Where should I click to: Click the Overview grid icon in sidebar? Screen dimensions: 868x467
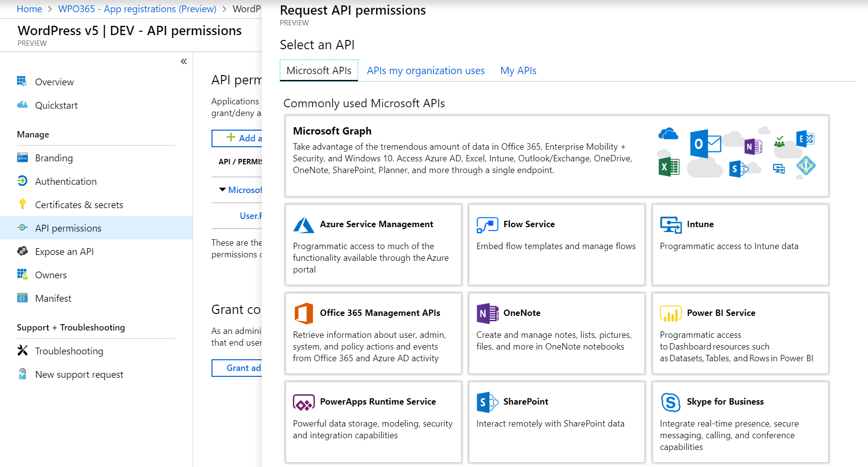tap(22, 81)
